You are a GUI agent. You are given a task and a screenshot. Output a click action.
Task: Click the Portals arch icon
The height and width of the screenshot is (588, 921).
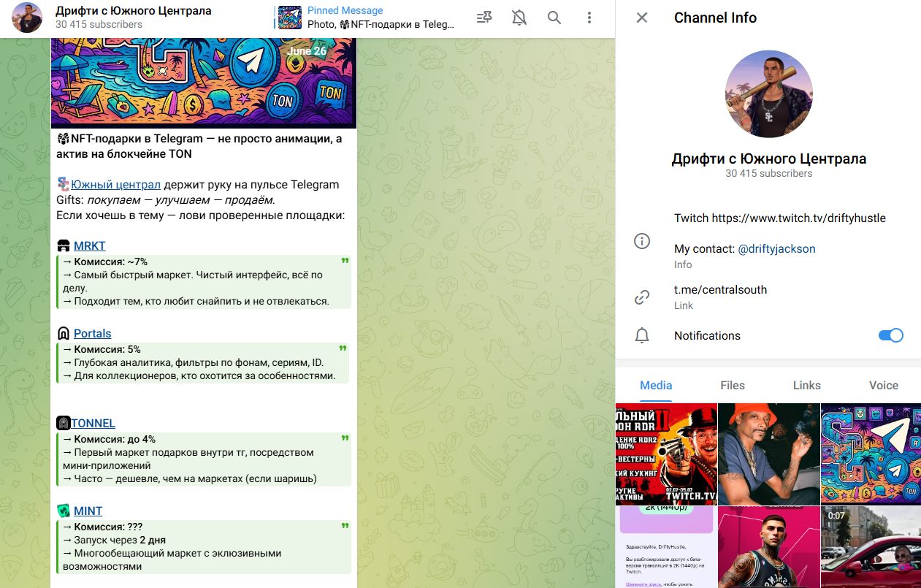64,334
